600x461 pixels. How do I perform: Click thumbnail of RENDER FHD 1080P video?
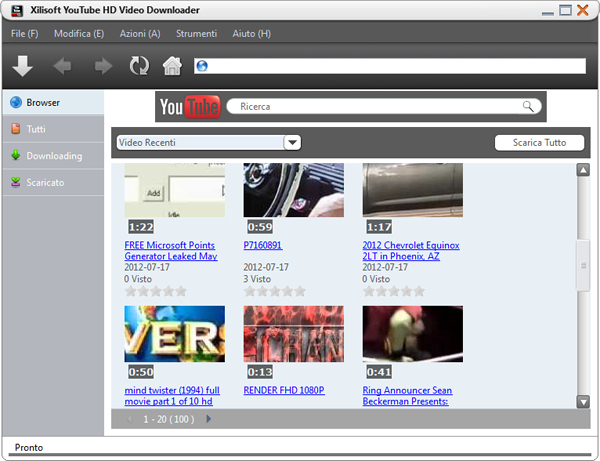[293, 334]
